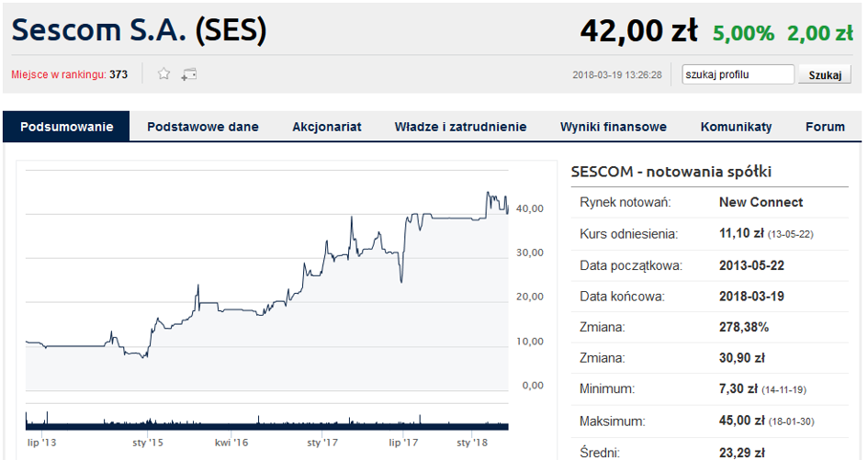Click the SESCOM stock price chart
The image size is (868, 460).
coord(266,279)
